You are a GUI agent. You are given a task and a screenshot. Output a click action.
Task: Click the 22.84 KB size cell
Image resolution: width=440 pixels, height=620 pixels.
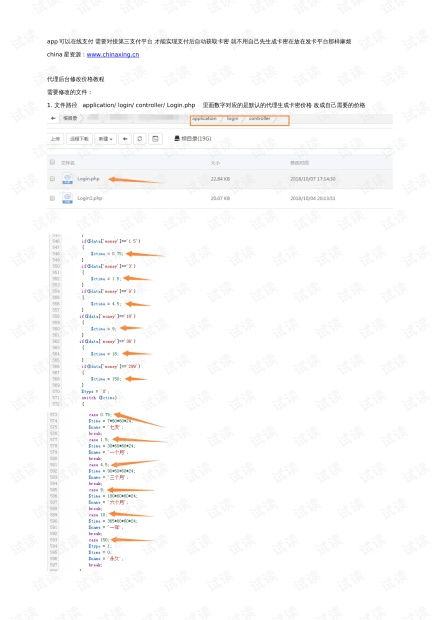coord(220,179)
